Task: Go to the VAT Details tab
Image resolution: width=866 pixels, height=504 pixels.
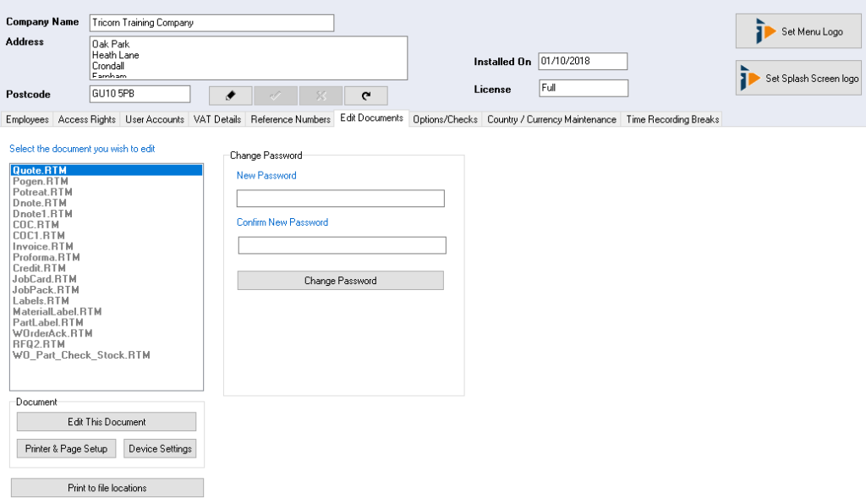Action: tap(217, 119)
